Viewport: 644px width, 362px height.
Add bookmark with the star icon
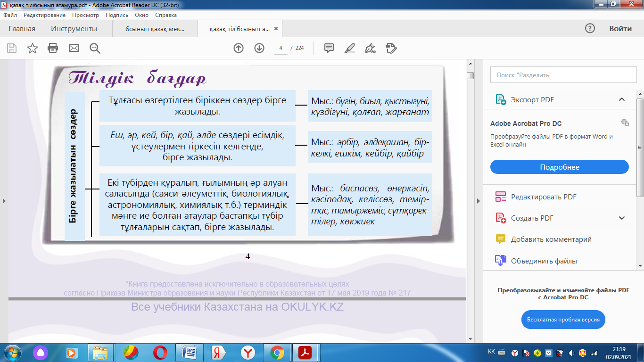coord(32,48)
